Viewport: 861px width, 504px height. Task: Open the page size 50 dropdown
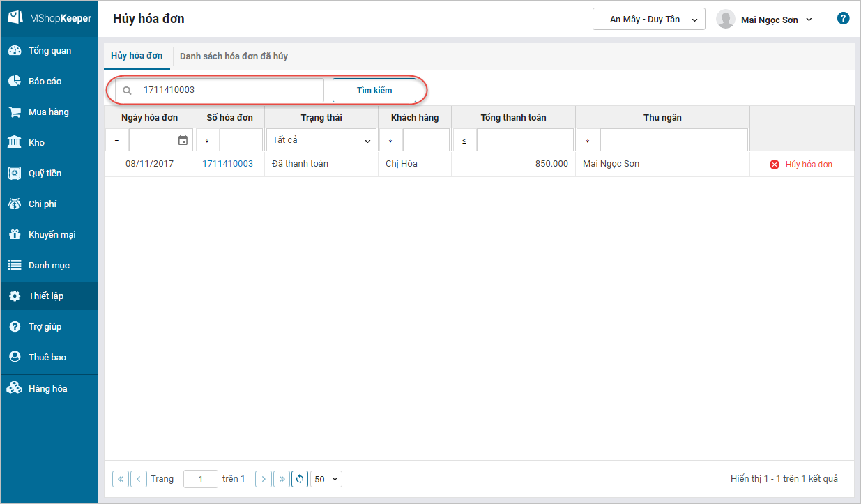[x=326, y=479]
